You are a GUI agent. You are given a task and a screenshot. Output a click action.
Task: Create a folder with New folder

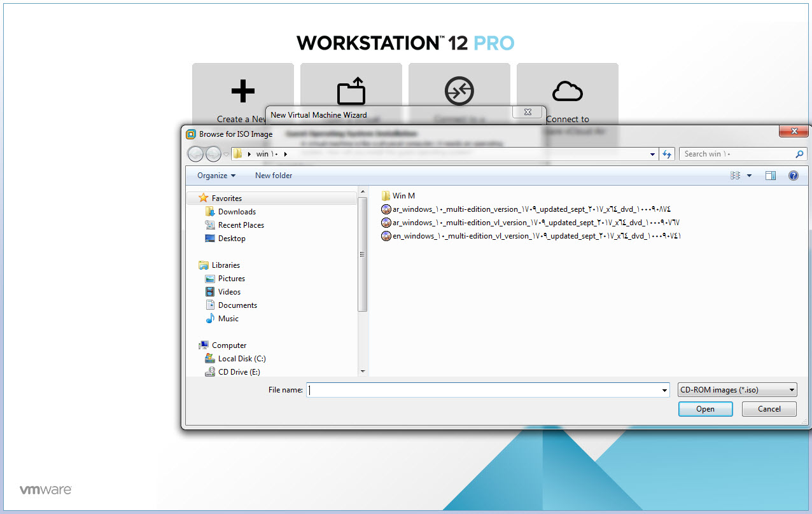pyautogui.click(x=274, y=176)
